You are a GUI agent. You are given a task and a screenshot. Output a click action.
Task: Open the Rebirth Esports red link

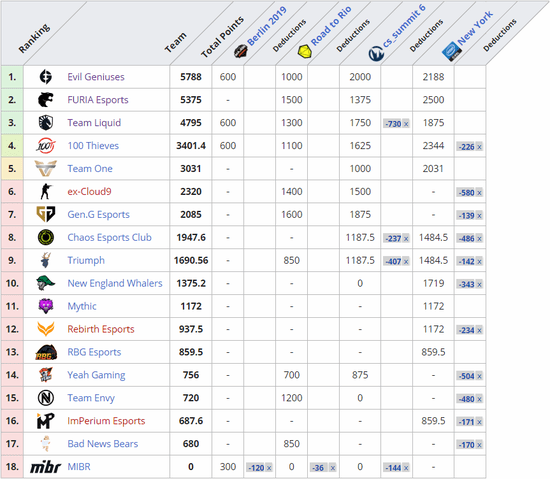tap(101, 329)
